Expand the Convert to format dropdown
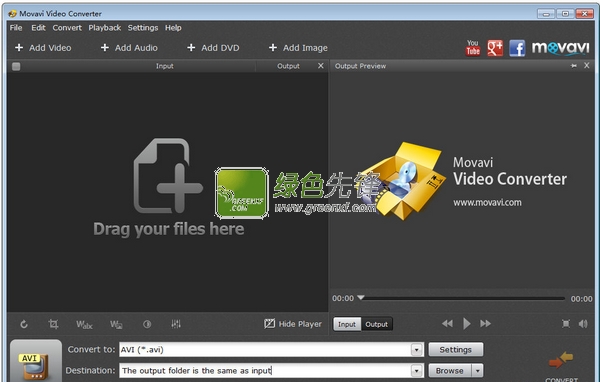This screenshot has width=600, height=382. [417, 349]
